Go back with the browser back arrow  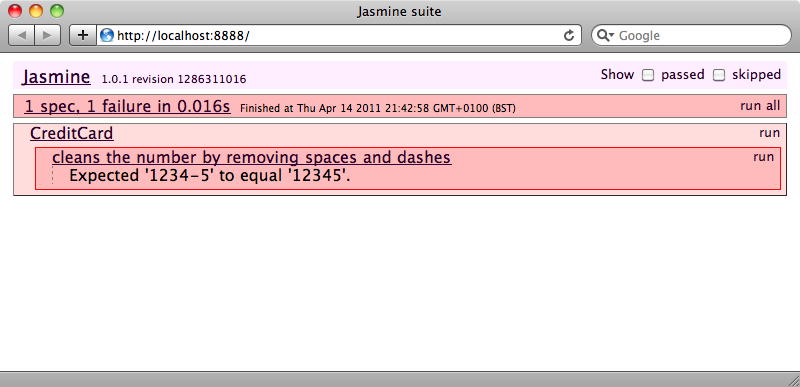tap(22, 35)
